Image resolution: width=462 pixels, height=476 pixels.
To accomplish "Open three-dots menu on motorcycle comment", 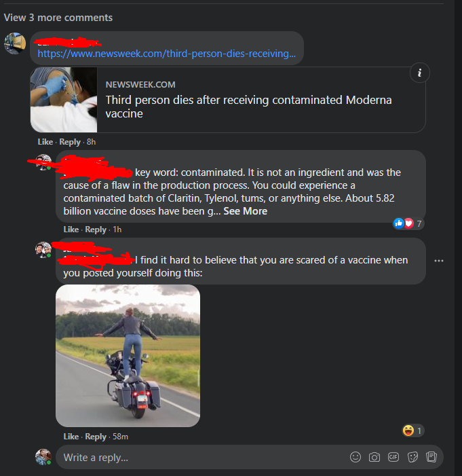I will (x=439, y=261).
